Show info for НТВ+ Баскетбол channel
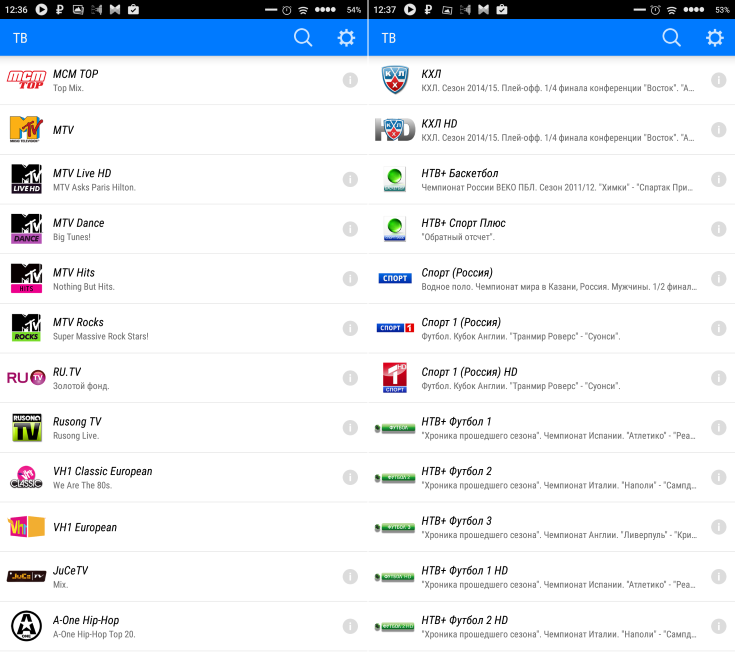 tap(719, 180)
